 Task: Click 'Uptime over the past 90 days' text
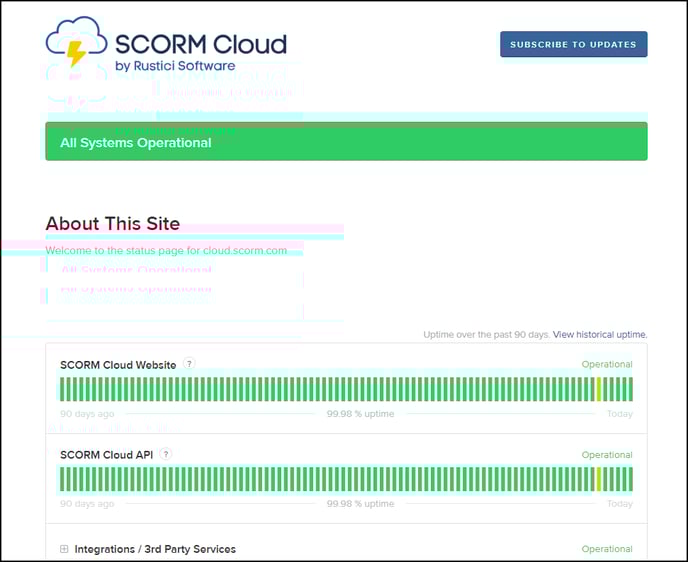(486, 334)
